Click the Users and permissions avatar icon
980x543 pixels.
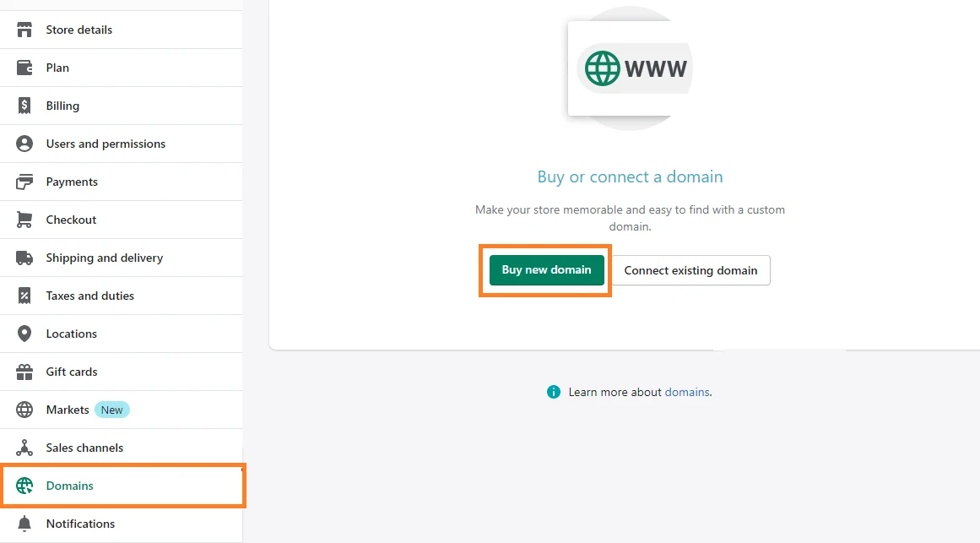pyautogui.click(x=24, y=144)
